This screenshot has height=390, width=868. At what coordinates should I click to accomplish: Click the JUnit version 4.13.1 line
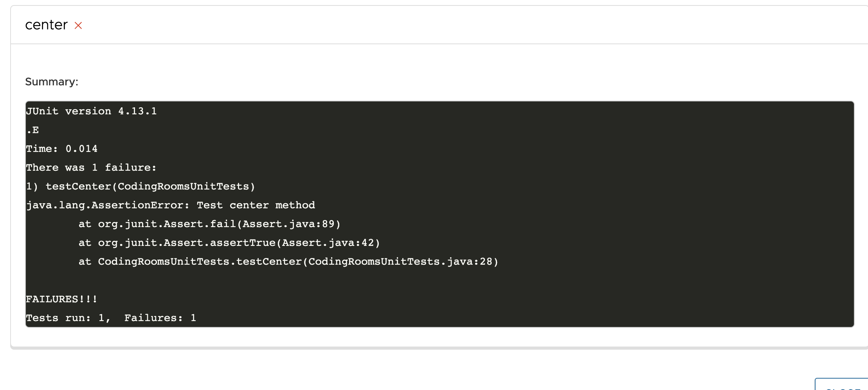click(x=92, y=111)
